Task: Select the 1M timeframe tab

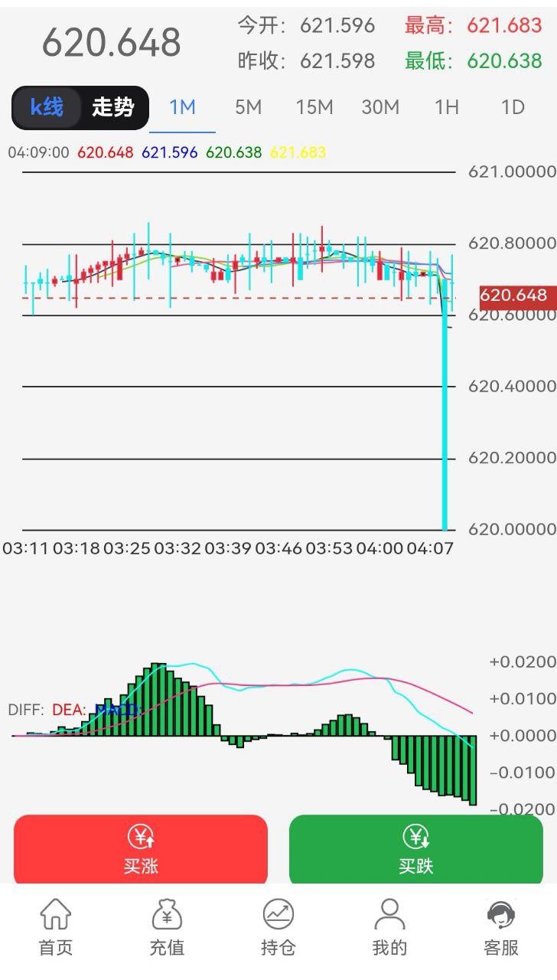Action: 182,107
